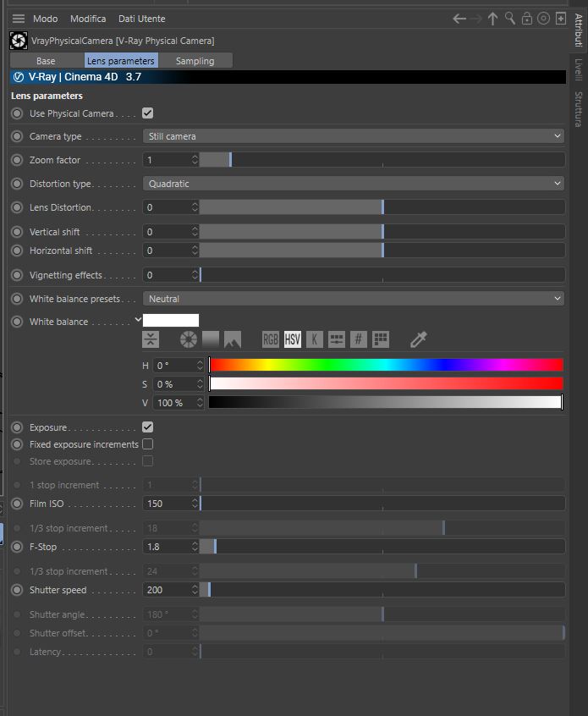588x716 pixels.
Task: Switch color sliders to RGB
Action: tap(270, 339)
